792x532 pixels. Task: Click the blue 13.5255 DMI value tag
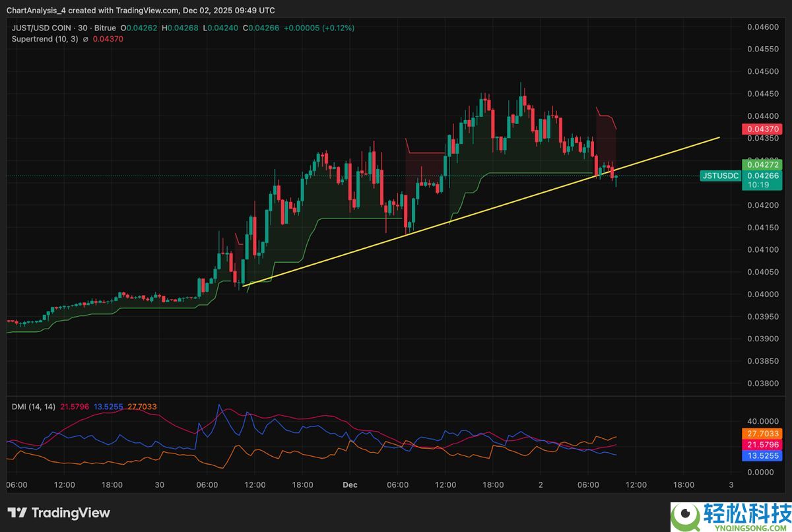point(761,455)
